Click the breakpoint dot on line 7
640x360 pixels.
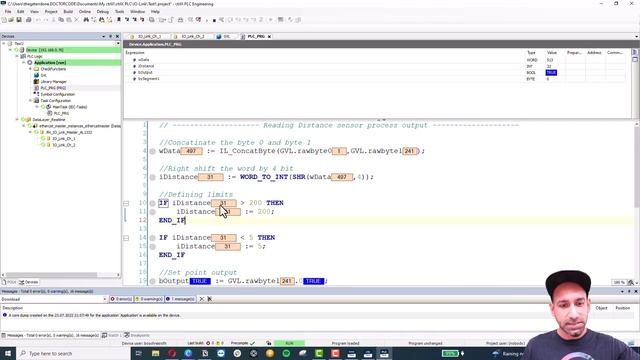pyautogui.click(x=152, y=177)
